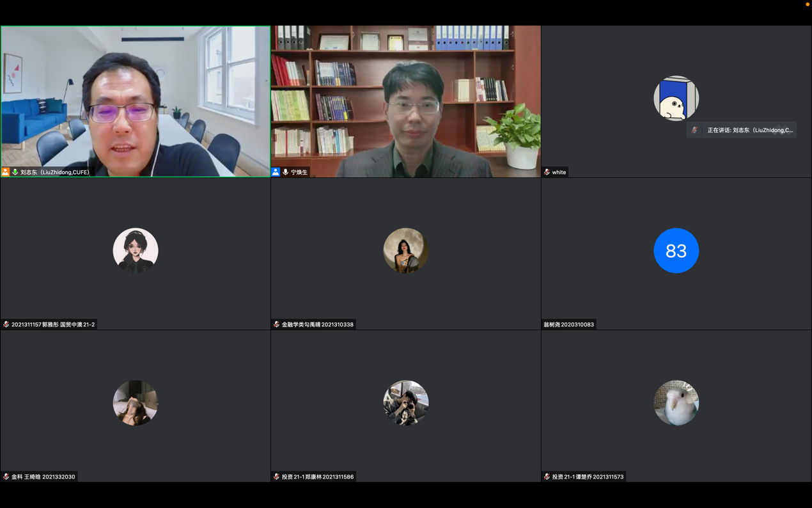The image size is (812, 508).
Task: Click the orange host badge beside 刘志东
Action: click(6, 172)
